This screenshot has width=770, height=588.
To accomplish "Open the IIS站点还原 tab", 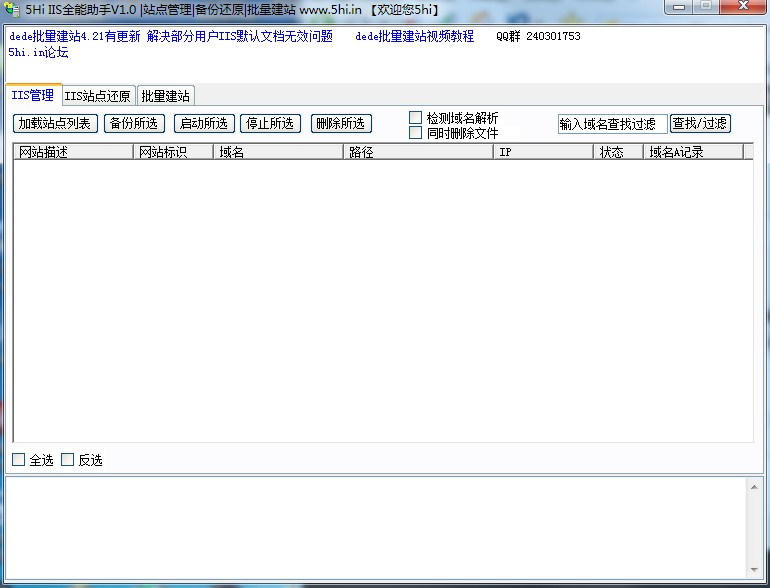I will 98,96.
